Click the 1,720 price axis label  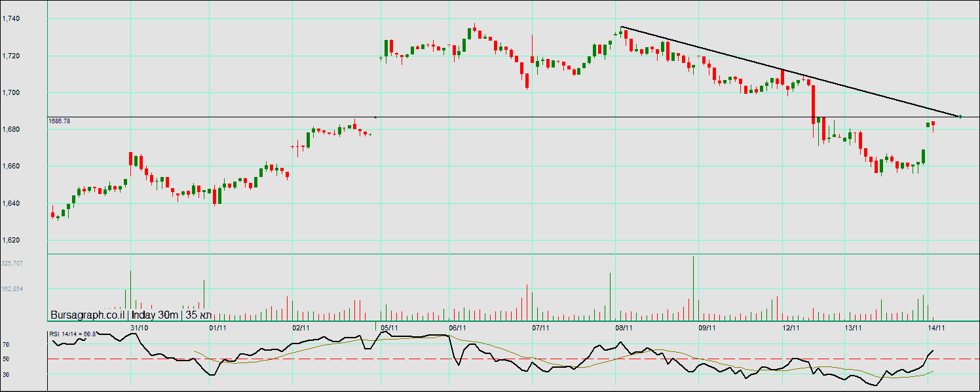point(11,56)
